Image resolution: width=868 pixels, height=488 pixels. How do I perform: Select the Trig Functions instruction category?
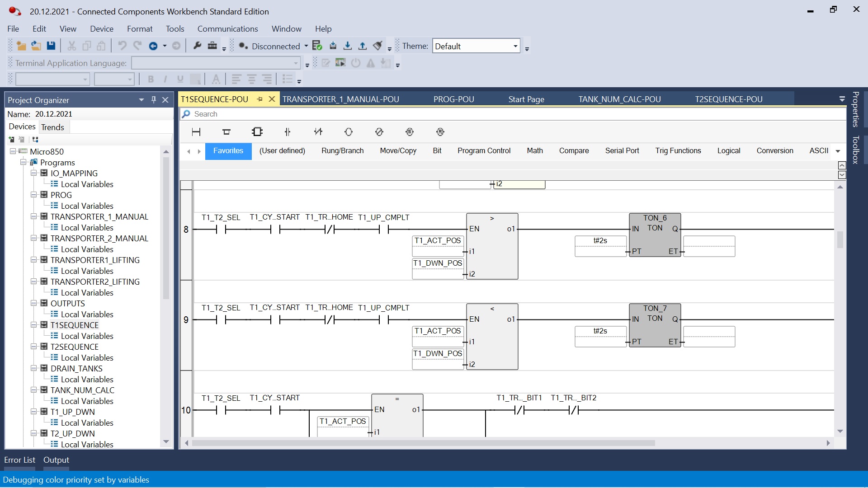(678, 151)
